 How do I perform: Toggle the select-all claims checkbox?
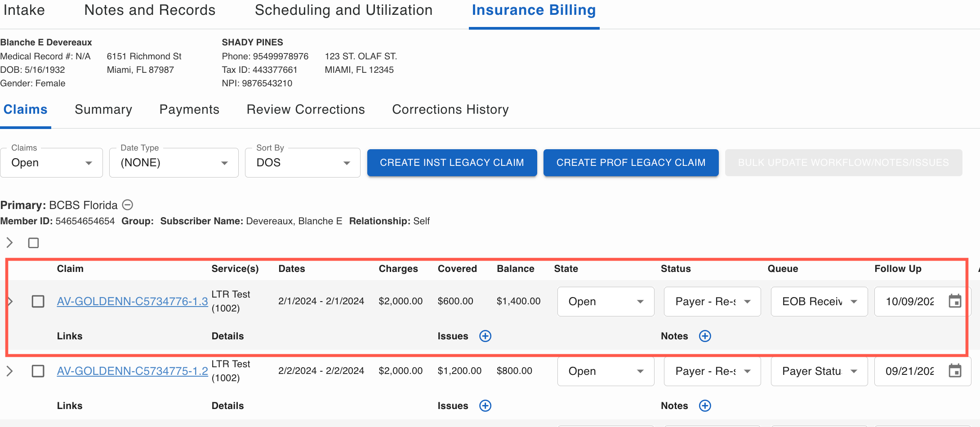point(33,243)
